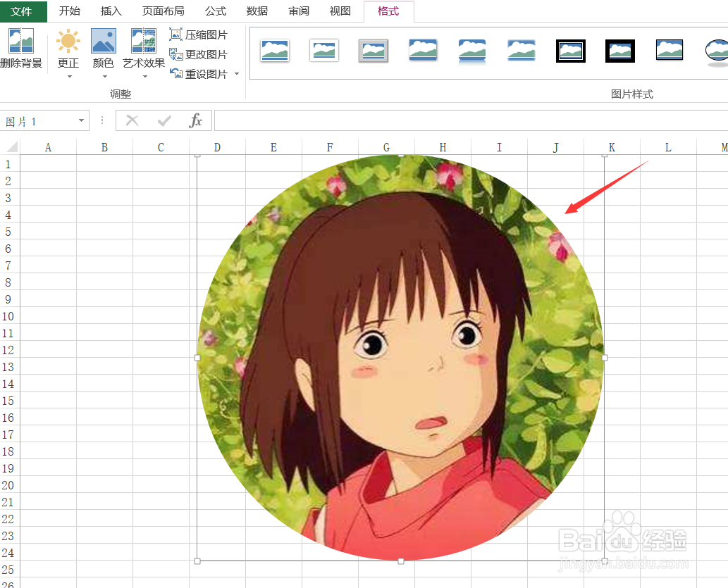
Task: Click cell A5
Action: pos(48,232)
